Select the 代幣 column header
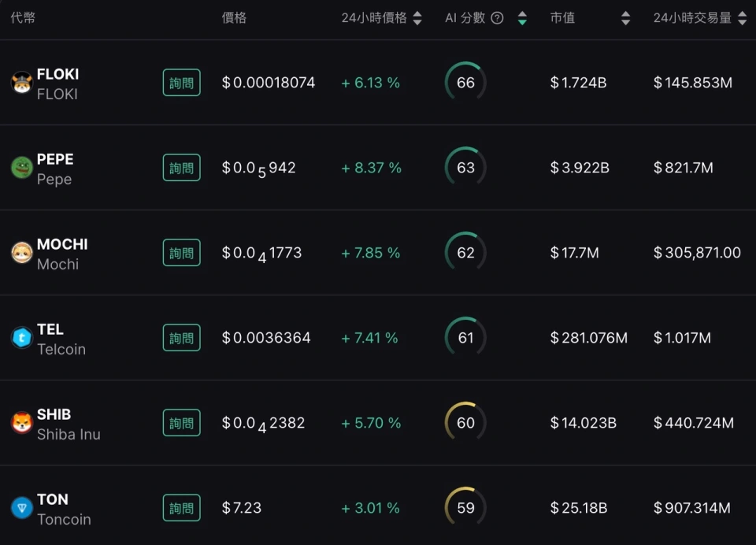The image size is (756, 545). [24, 17]
